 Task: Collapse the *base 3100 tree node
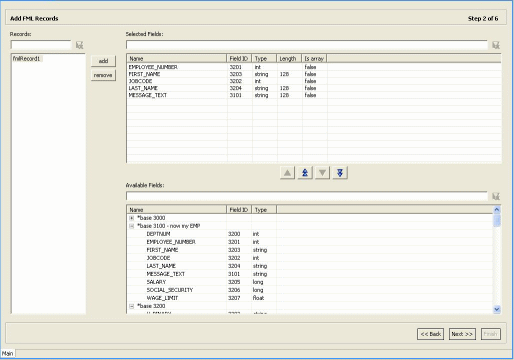(x=132, y=226)
